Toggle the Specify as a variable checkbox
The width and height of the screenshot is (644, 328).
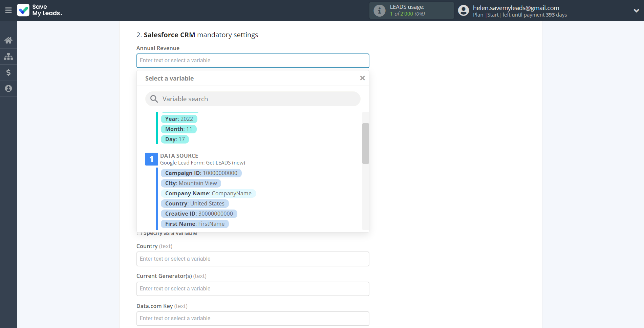139,233
